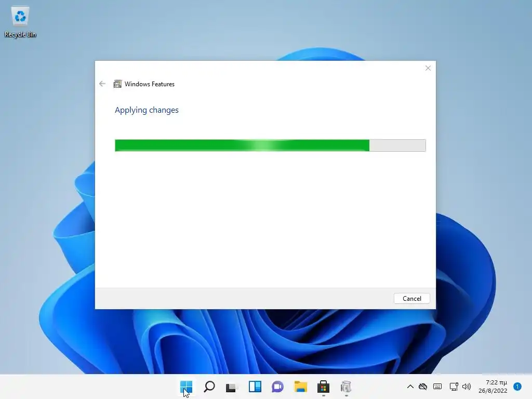Open taskbar Search
The image size is (532, 399).
coord(209,387)
